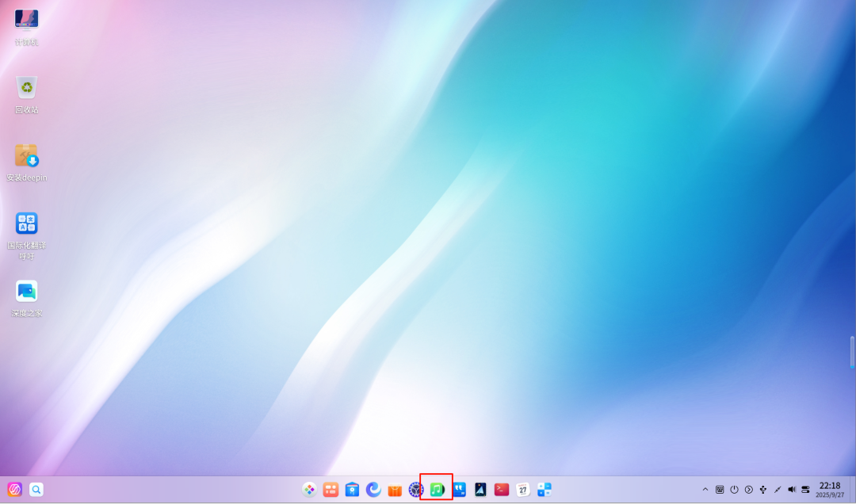Open the Music app in the dock
The image size is (856, 504).
click(437, 490)
